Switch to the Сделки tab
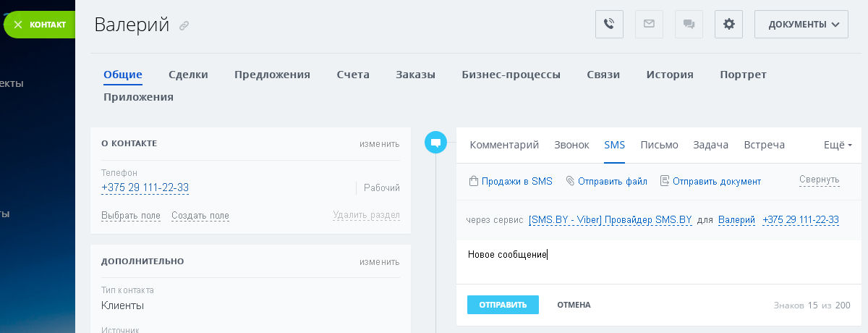The width and height of the screenshot is (868, 333). point(188,75)
